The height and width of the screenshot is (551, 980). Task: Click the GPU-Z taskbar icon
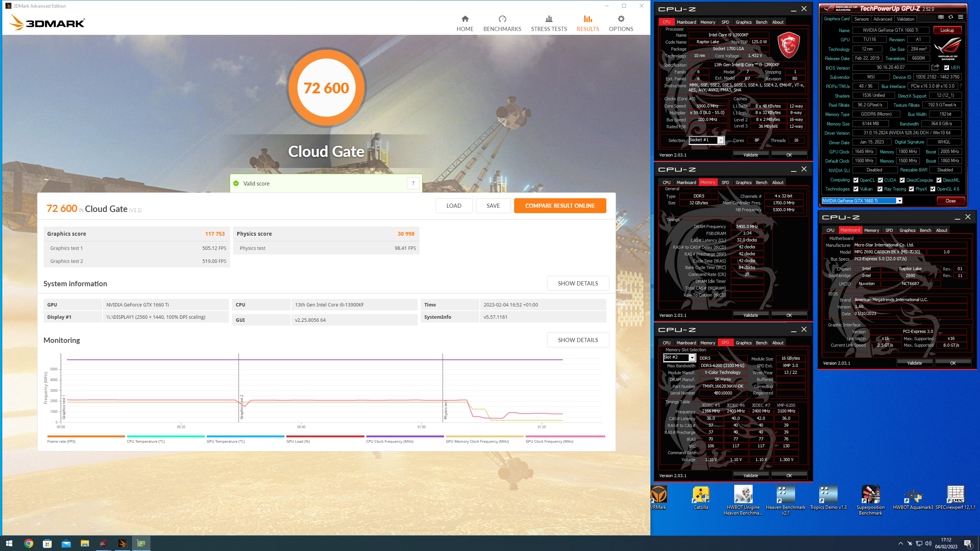tap(141, 543)
